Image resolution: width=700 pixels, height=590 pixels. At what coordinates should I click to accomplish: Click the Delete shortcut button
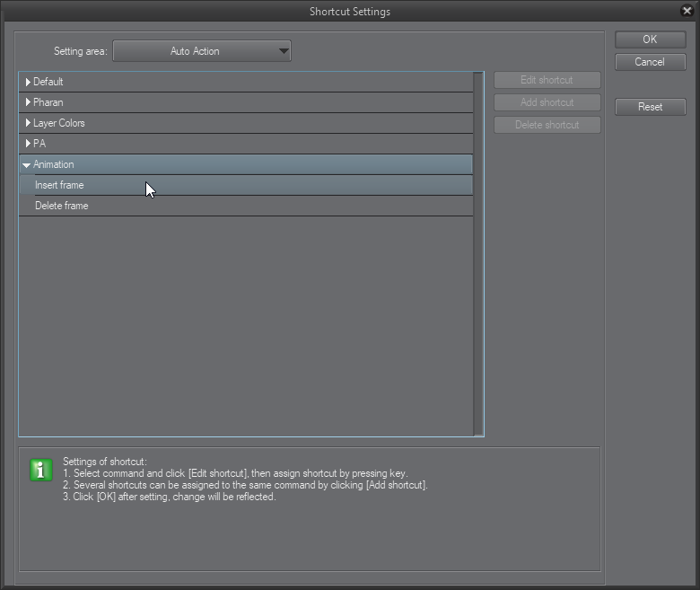(547, 125)
